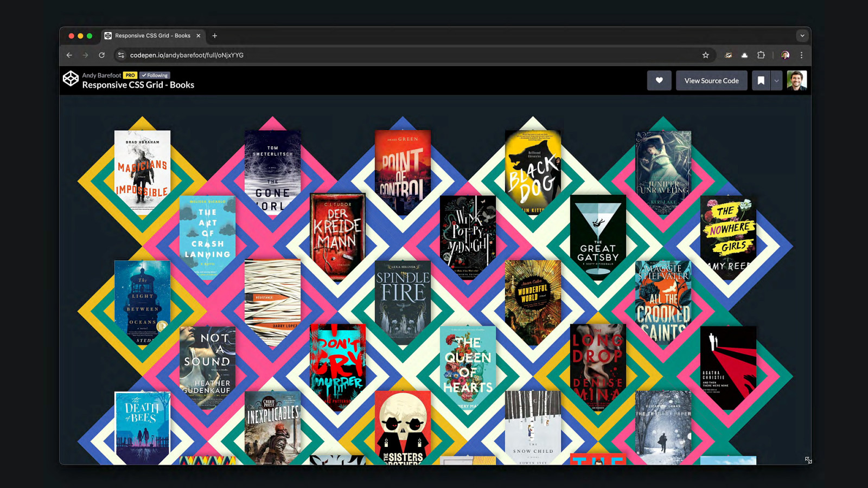Click View Source Code button
This screenshot has height=488, width=868.
712,81
